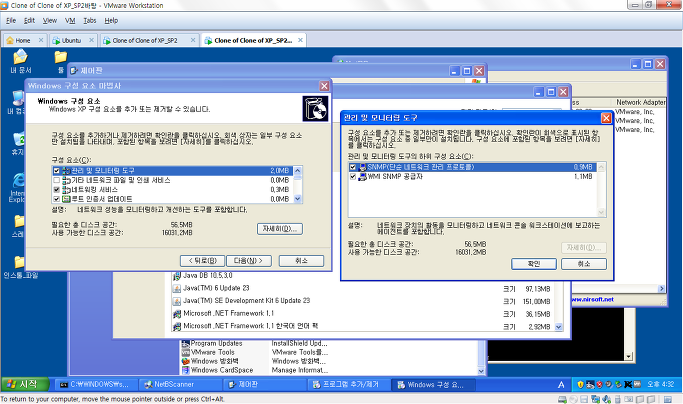This screenshot has height=404, width=683.
Task: Click the Internet Explorer desktop icon
Action: pyautogui.click(x=18, y=187)
